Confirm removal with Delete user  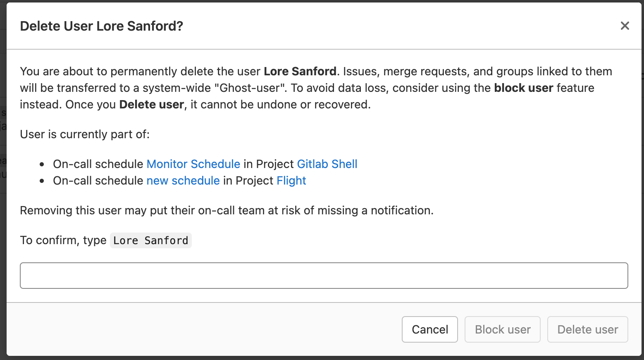(587, 329)
